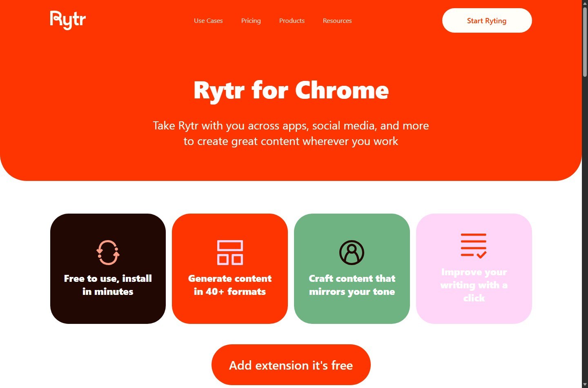The width and height of the screenshot is (588, 388).
Task: Click the Rytr logo in the header
Action: 68,20
